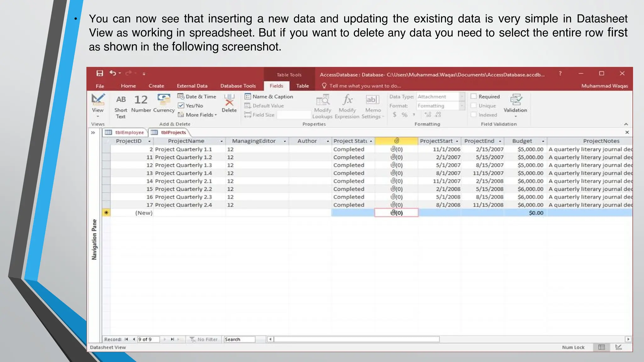Go to previous record button
644x362 pixels.
tap(134, 339)
